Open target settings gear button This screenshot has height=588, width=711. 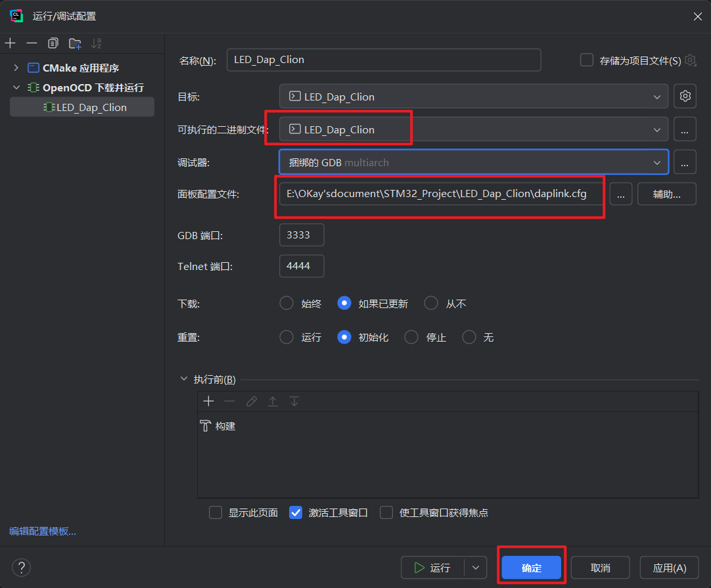tap(685, 96)
